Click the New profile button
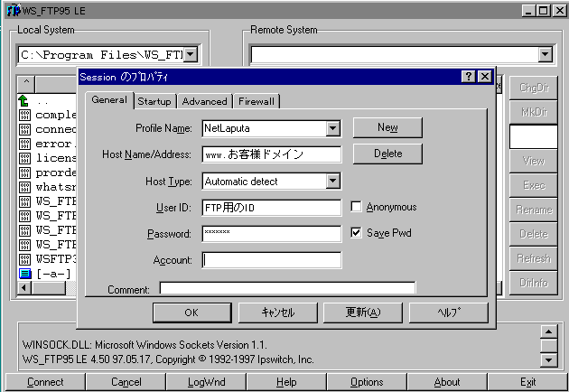The image size is (569, 392). click(387, 127)
